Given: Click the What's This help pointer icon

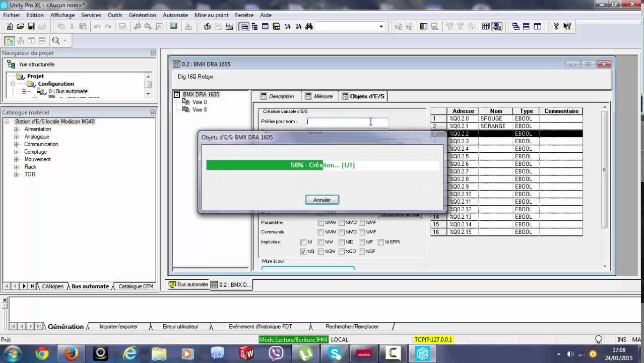Looking at the screenshot, I should click(567, 26).
